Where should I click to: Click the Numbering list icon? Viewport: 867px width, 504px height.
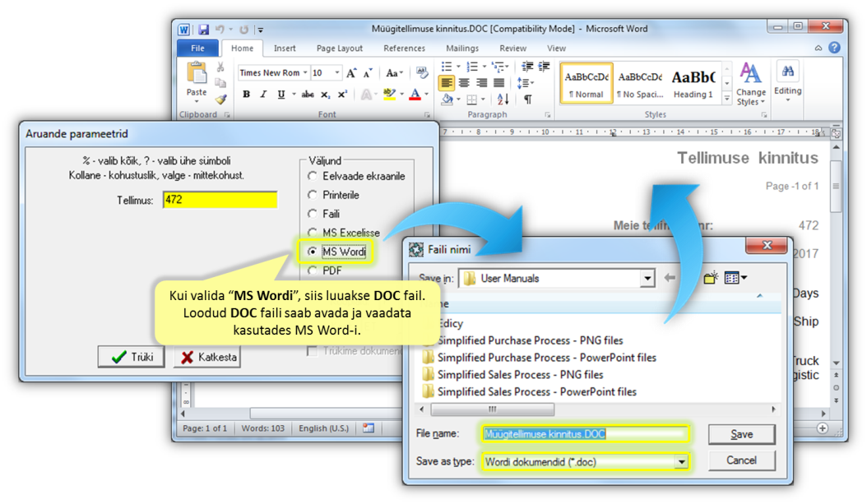pos(471,67)
